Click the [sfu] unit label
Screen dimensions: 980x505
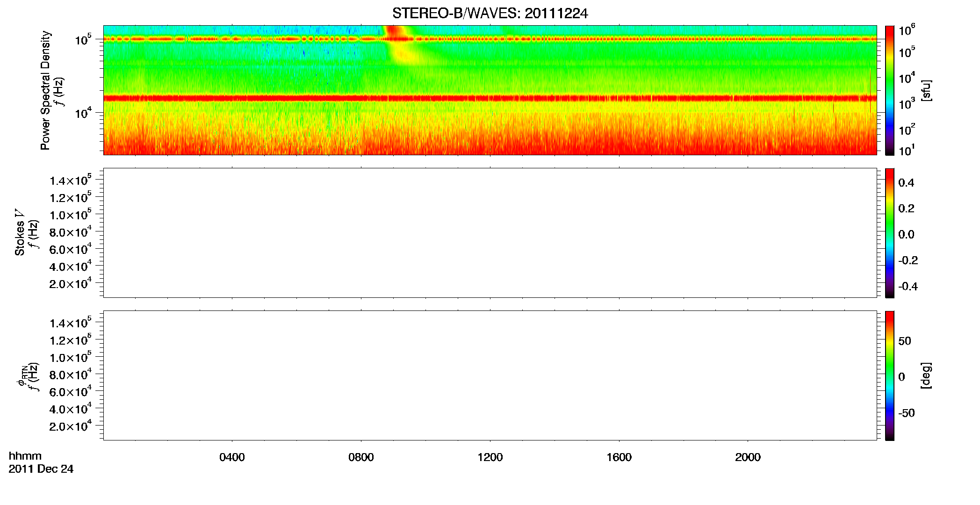click(926, 90)
